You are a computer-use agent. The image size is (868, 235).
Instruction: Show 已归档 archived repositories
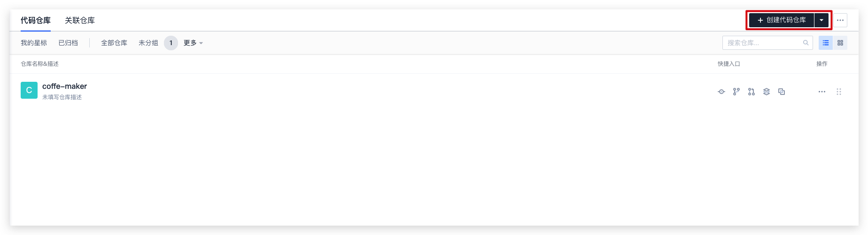[68, 43]
